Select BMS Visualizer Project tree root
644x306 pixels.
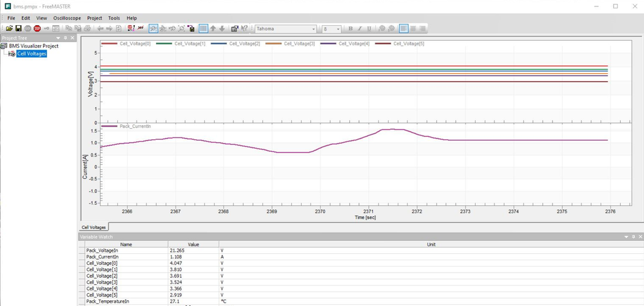click(x=34, y=46)
